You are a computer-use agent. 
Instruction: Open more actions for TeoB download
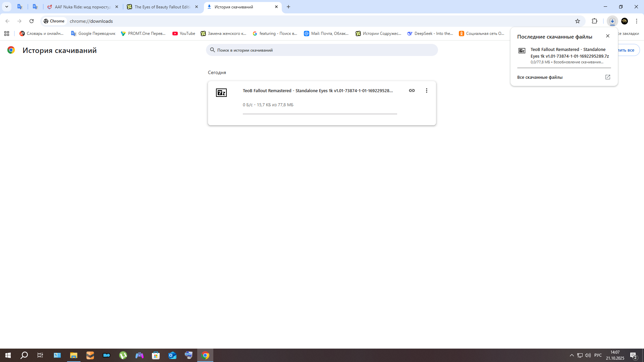[427, 90]
